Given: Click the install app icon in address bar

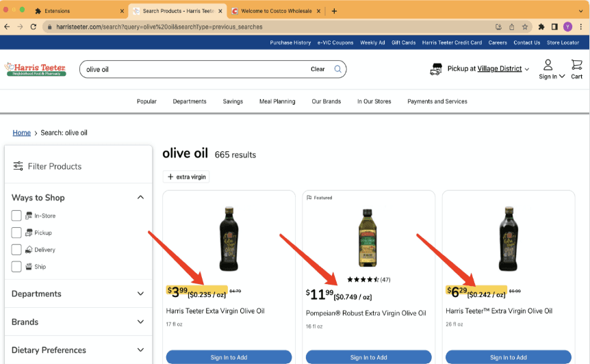Looking at the screenshot, I should pos(498,27).
